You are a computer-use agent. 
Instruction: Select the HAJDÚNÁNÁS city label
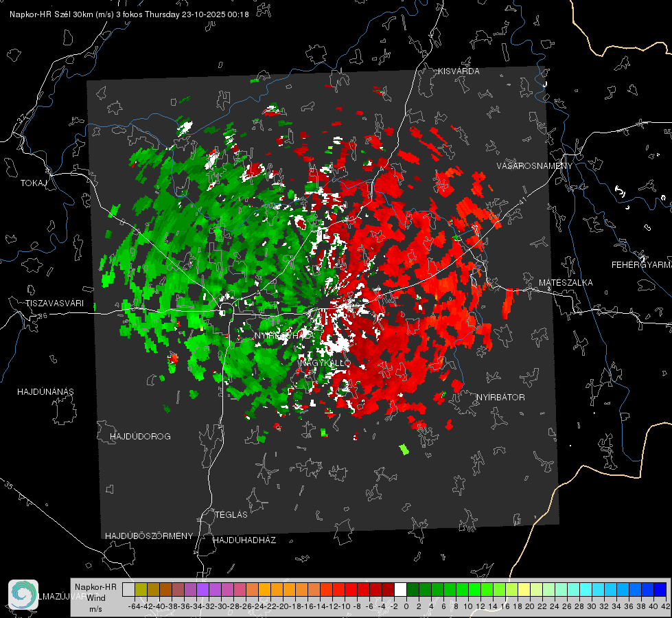pyautogui.click(x=45, y=391)
